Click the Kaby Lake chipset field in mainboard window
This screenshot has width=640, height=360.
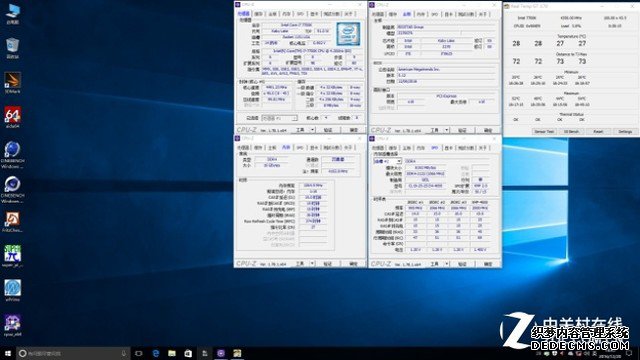[446, 41]
